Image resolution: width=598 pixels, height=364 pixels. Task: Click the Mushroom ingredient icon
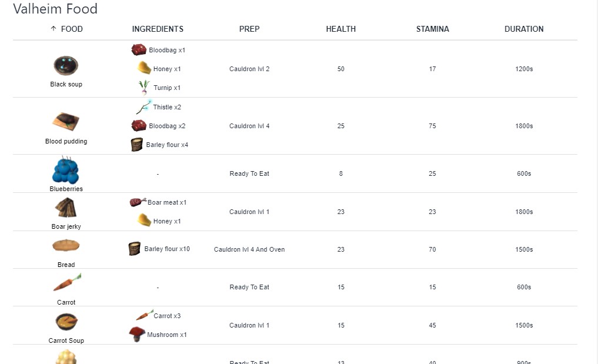click(137, 335)
